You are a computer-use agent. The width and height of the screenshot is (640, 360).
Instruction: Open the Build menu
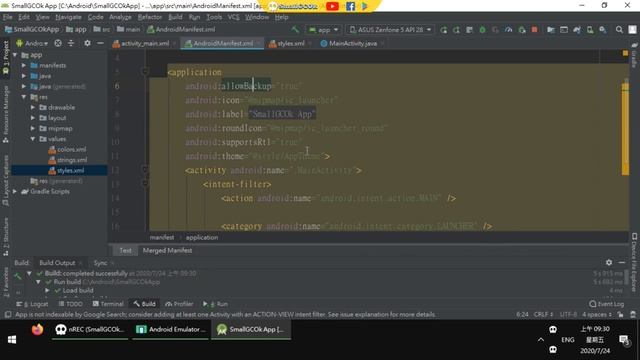pos(175,17)
